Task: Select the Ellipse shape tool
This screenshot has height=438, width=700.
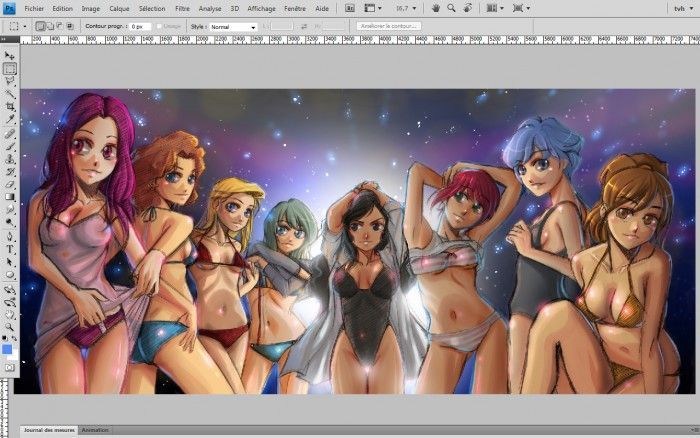Action: (x=9, y=275)
